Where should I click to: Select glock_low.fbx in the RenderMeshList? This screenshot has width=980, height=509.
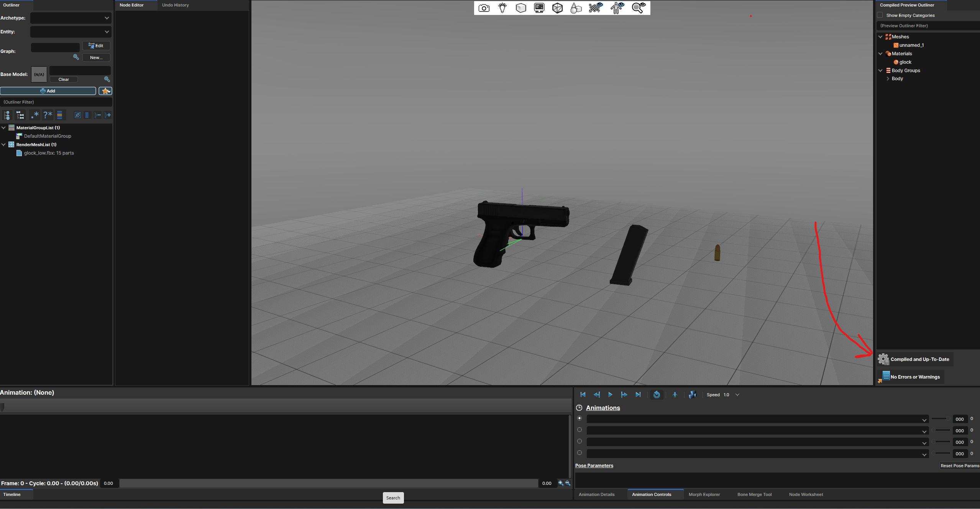(x=48, y=153)
